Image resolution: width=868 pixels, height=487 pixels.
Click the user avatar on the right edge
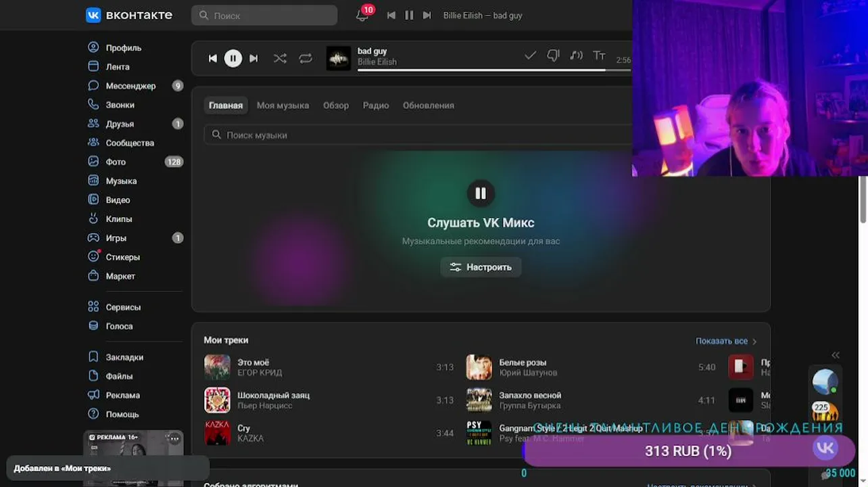825,381
